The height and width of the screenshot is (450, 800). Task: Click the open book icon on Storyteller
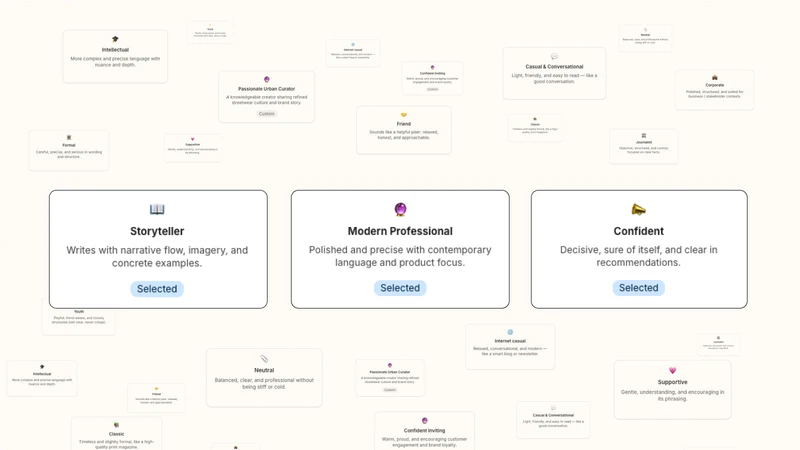point(157,209)
